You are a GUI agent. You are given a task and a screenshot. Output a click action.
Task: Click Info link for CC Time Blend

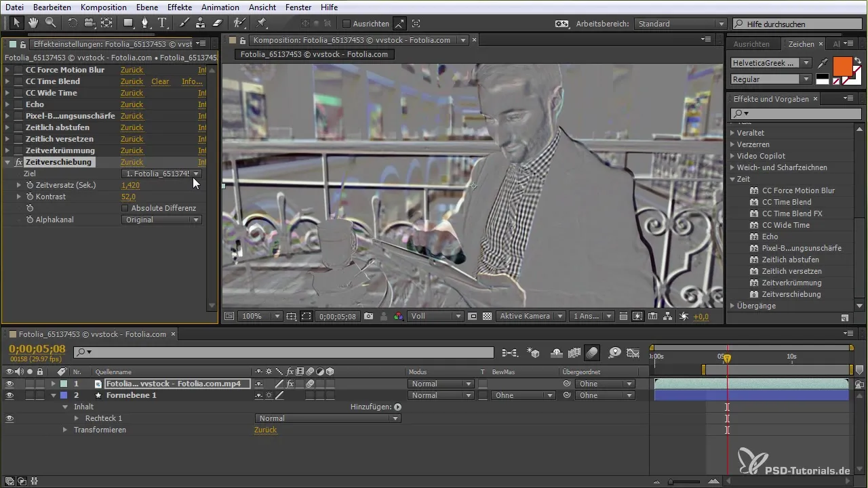pos(192,81)
